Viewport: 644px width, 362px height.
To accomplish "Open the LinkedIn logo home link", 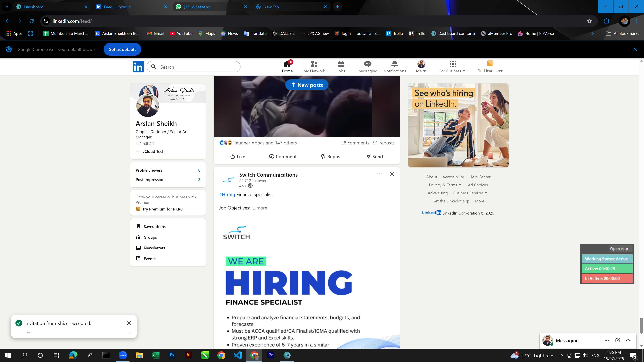I will 138,67.
